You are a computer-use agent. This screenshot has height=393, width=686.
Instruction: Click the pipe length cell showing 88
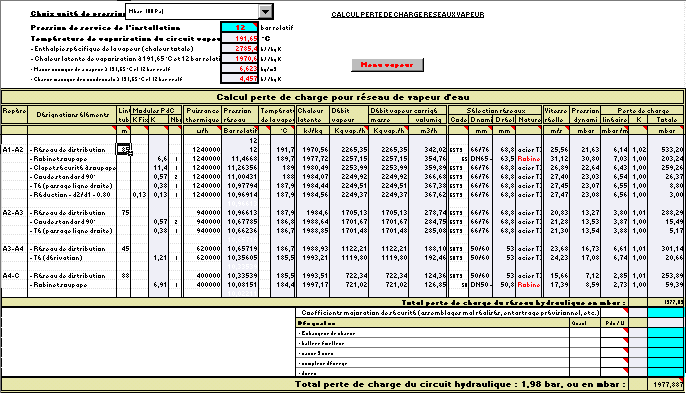[123, 276]
